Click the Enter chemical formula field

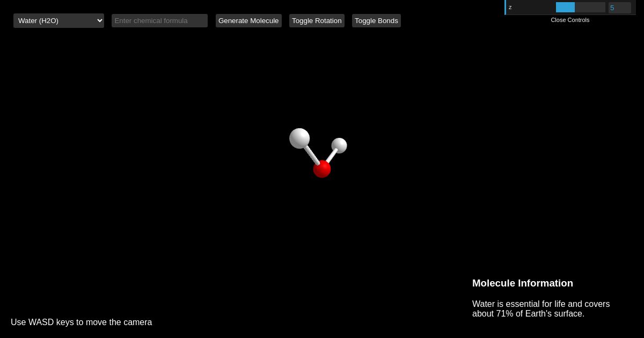click(x=159, y=20)
